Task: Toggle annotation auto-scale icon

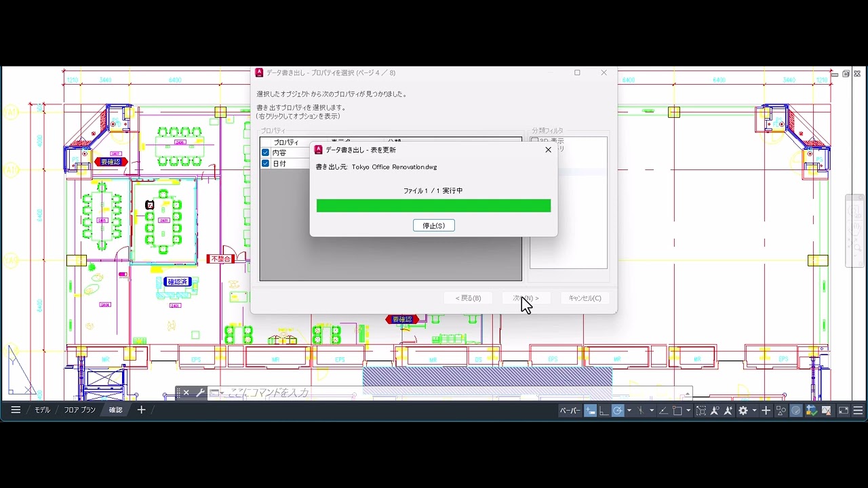Action: click(x=728, y=411)
